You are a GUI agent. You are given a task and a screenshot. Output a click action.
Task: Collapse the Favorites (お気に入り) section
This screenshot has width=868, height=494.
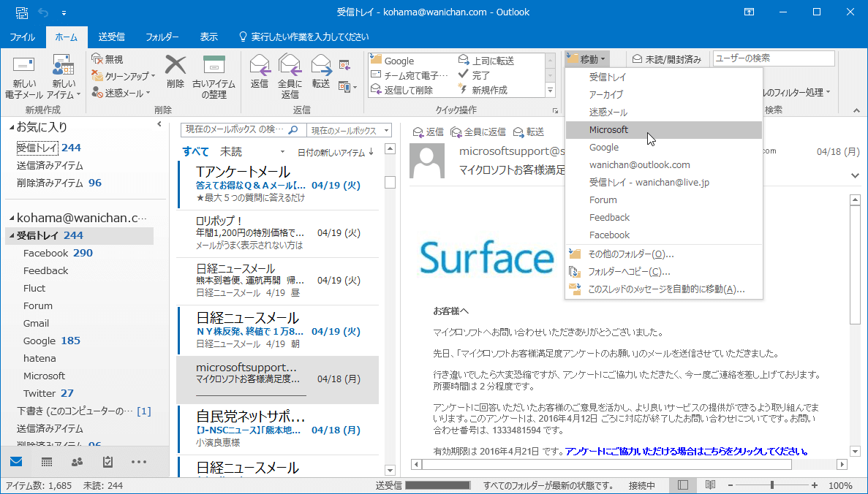pyautogui.click(x=10, y=128)
